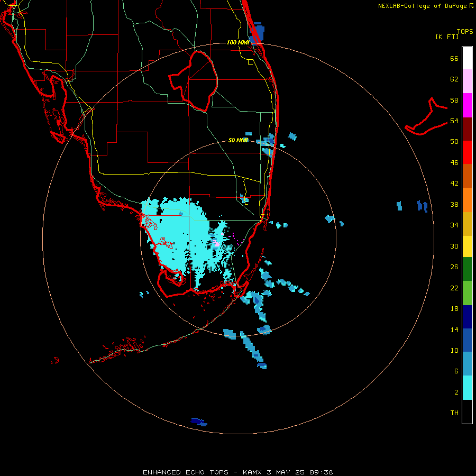Click the navy echo near the bottom range ring

(x=198, y=422)
